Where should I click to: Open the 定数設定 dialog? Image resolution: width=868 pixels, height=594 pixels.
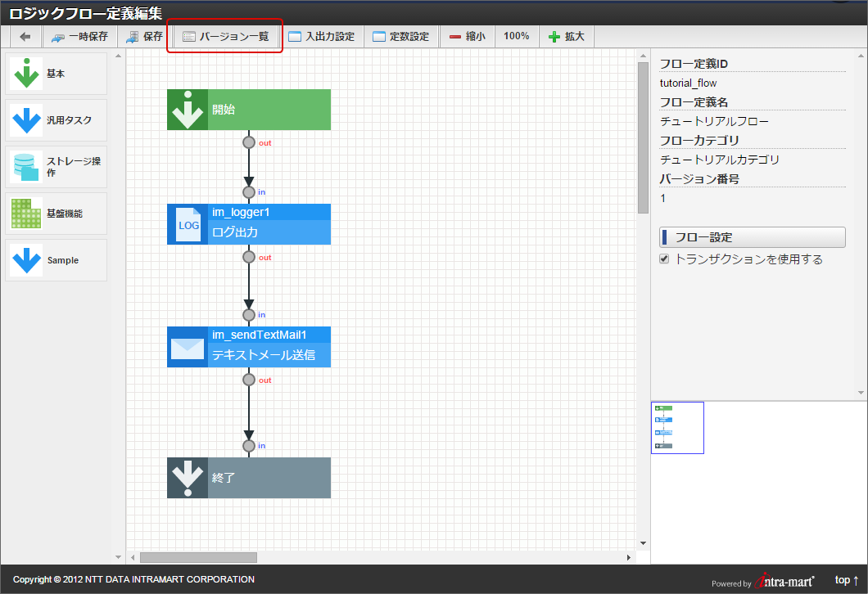pyautogui.click(x=402, y=36)
